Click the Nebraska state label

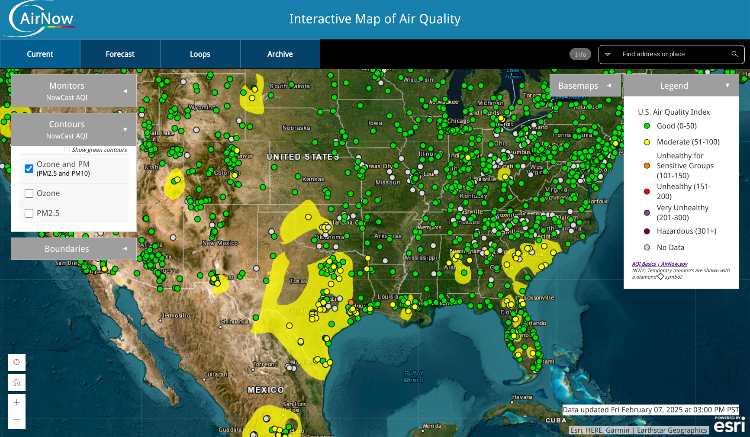(x=296, y=128)
